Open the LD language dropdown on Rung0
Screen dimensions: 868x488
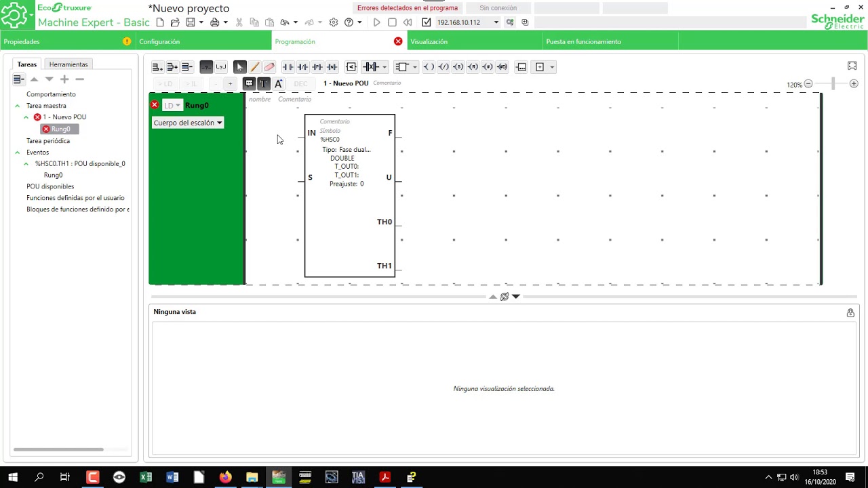(x=172, y=105)
